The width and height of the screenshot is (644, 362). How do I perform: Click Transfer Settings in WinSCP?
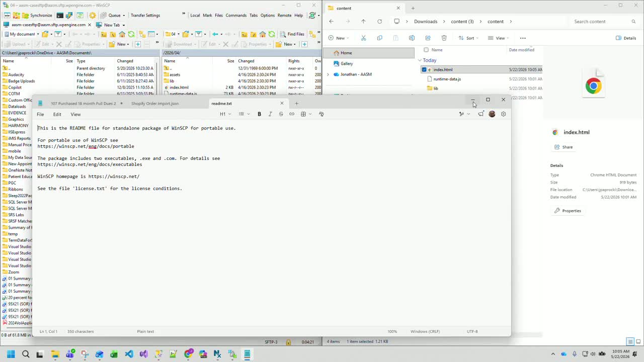[x=145, y=15]
